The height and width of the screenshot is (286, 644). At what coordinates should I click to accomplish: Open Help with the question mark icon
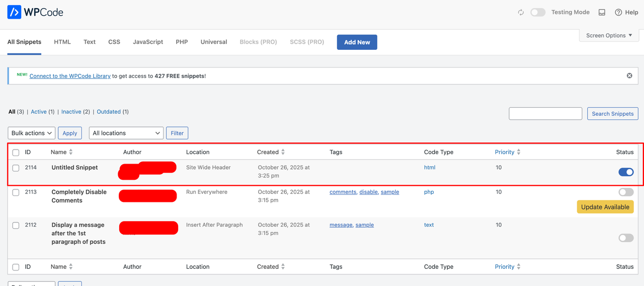(x=618, y=13)
